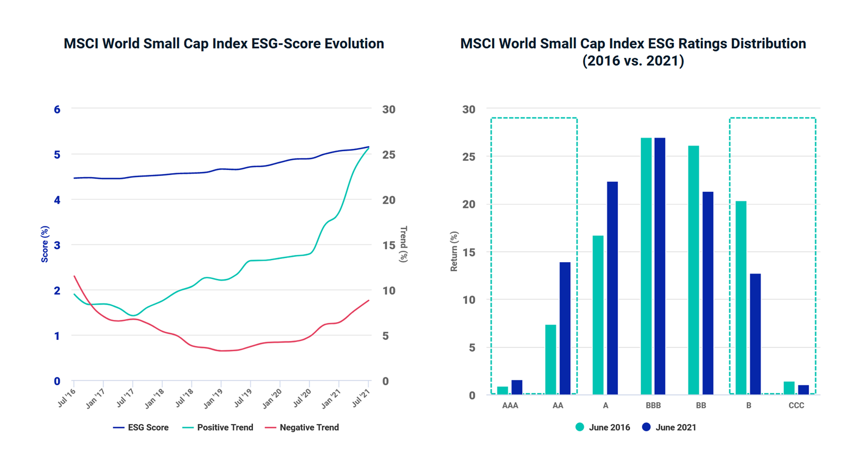Click the B rating June 2021 blue bar

pos(755,334)
